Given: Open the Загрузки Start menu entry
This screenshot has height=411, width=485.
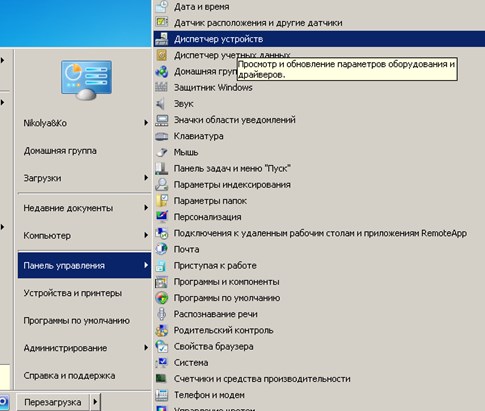Looking at the screenshot, I should tap(84, 178).
